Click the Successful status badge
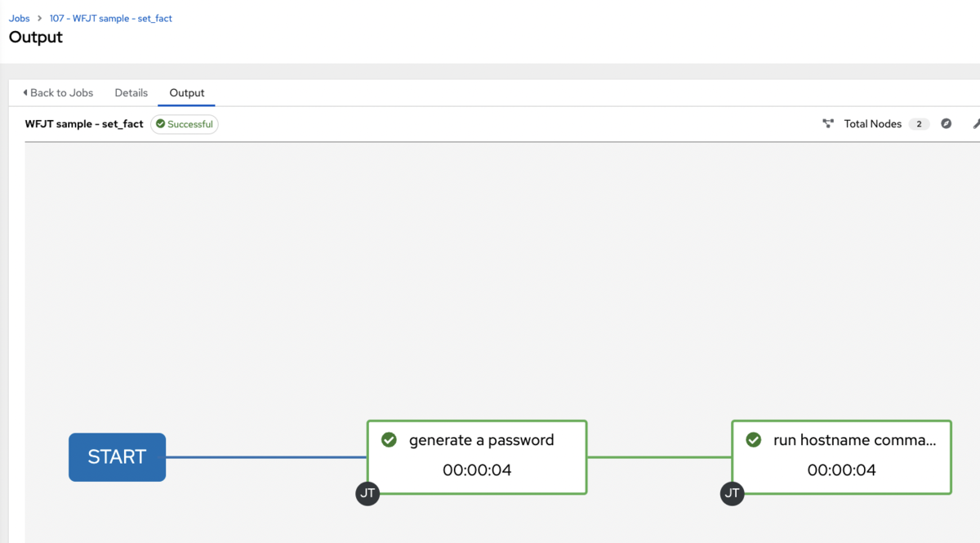The height and width of the screenshot is (543, 980). (x=185, y=124)
